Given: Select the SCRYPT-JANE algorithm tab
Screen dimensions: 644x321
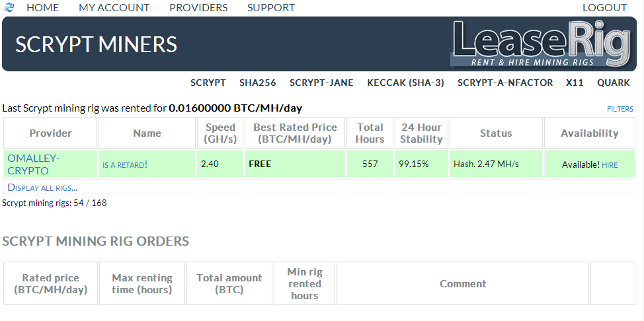Looking at the screenshot, I should pos(321,83).
